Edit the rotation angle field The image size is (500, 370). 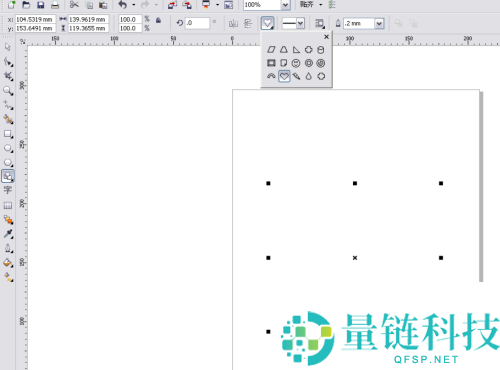(x=197, y=23)
